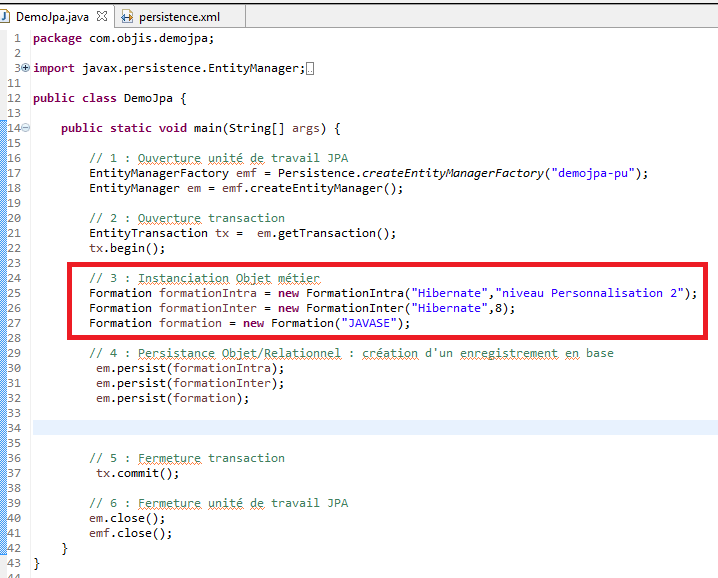Click the XML file icon on persistence.xml tab
Image resolution: width=718 pixels, height=578 pixels.
[127, 17]
